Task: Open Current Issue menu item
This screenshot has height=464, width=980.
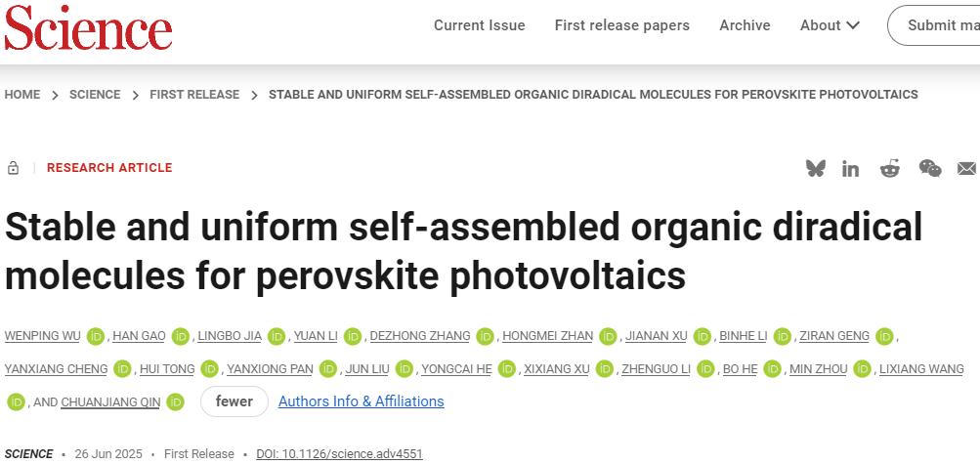Action: (x=479, y=25)
